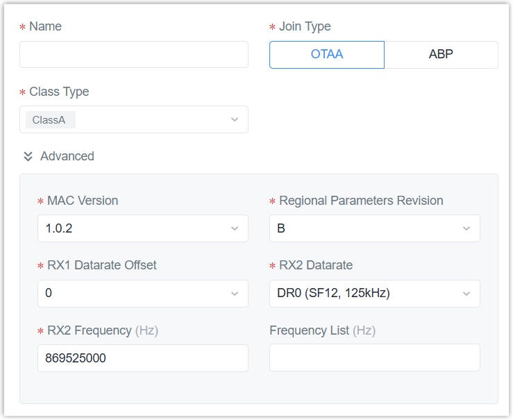This screenshot has height=420, width=513.
Task: Click the Class Type chevron arrow
Action: (235, 119)
